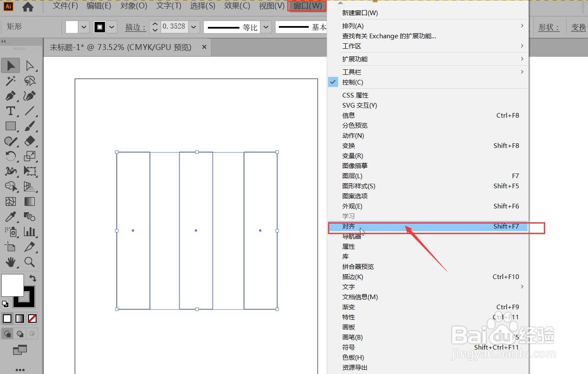Screen dimensions: 588x374
Task: Select the Slice tool
Action: coord(29,247)
